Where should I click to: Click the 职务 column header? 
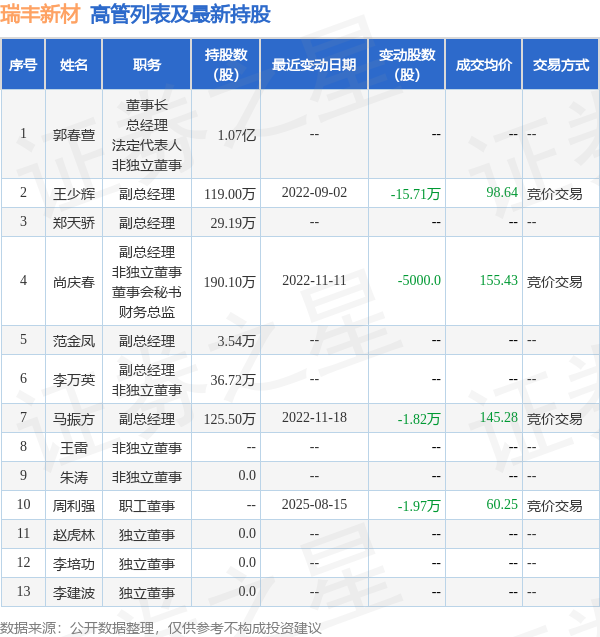(147, 65)
